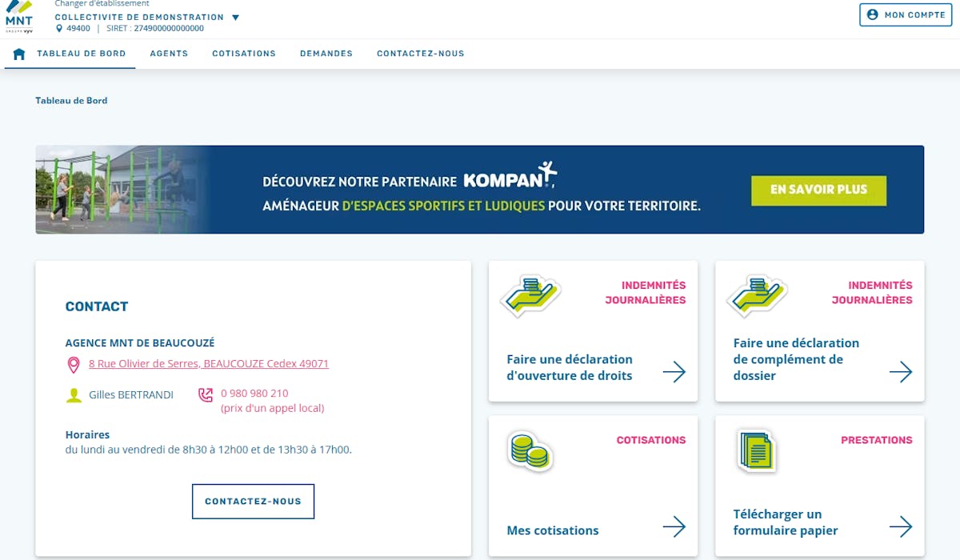Click the person icon beside Gilles BERTRANDI

pyautogui.click(x=72, y=393)
